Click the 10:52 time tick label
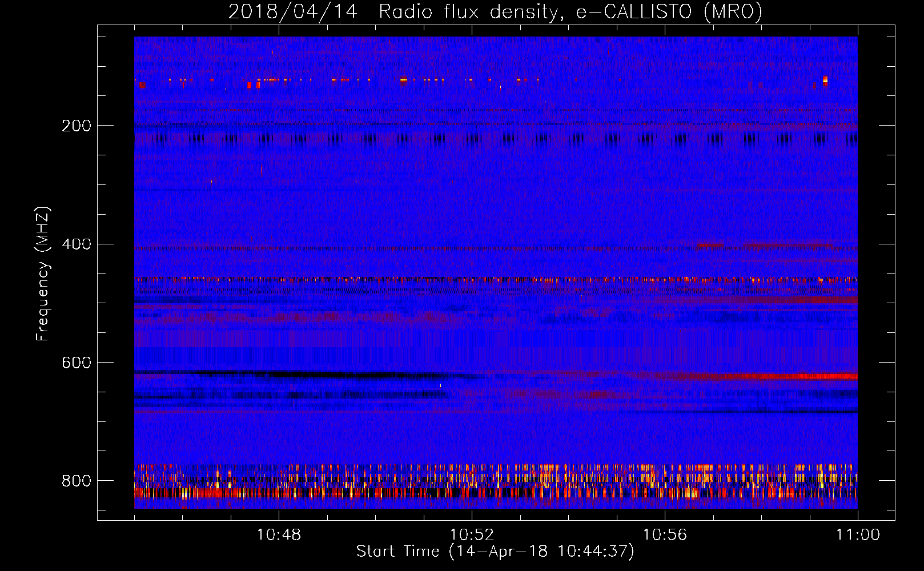 pos(472,535)
